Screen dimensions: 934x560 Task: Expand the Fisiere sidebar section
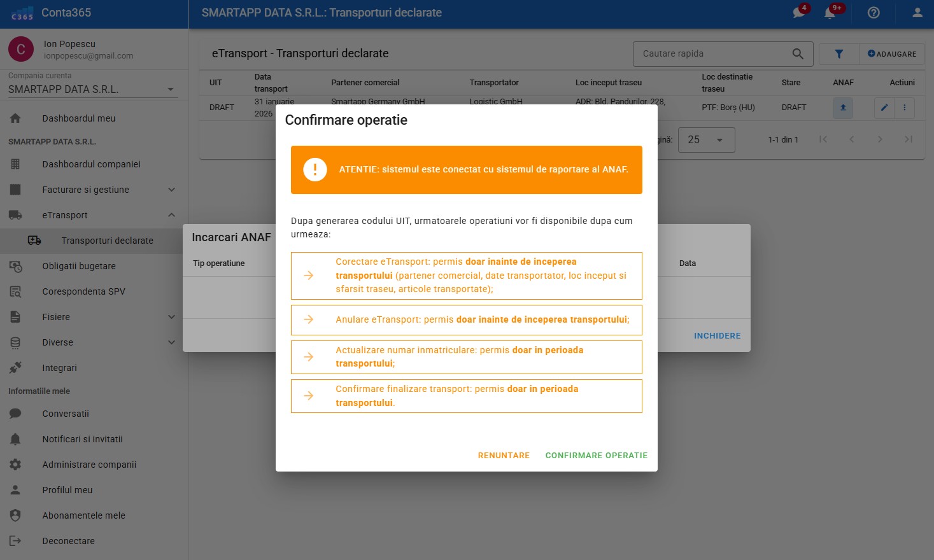pos(171,317)
